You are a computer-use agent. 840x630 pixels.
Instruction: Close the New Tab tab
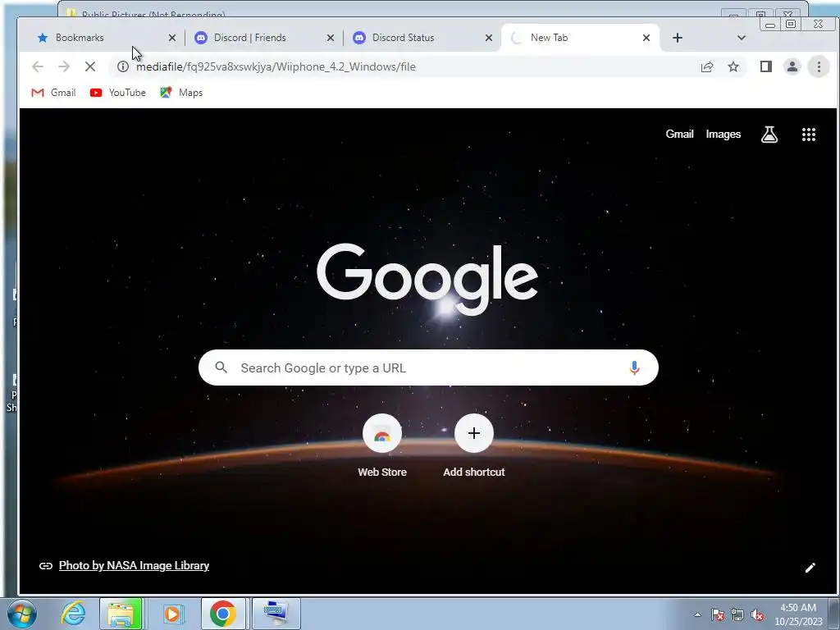(646, 38)
